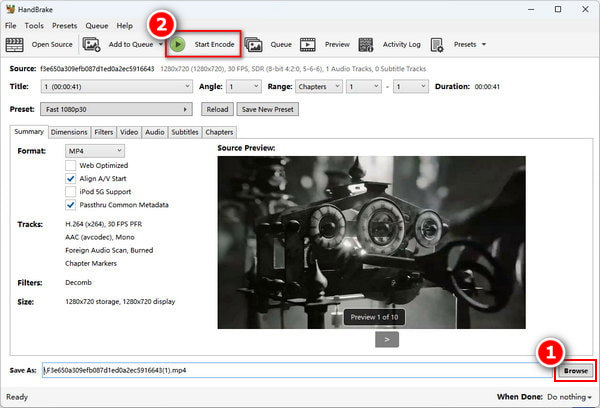
Task: Click the Open Source film clapper icon
Action: coord(15,44)
